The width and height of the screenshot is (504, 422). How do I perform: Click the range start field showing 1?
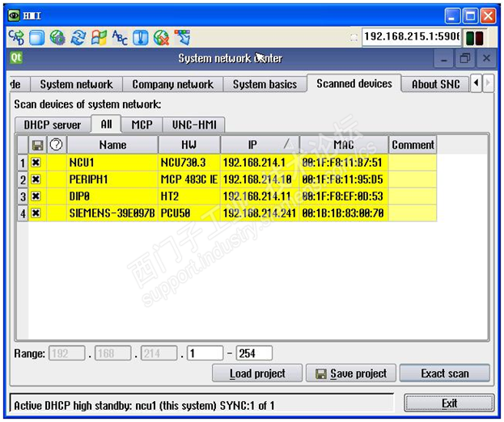205,353
